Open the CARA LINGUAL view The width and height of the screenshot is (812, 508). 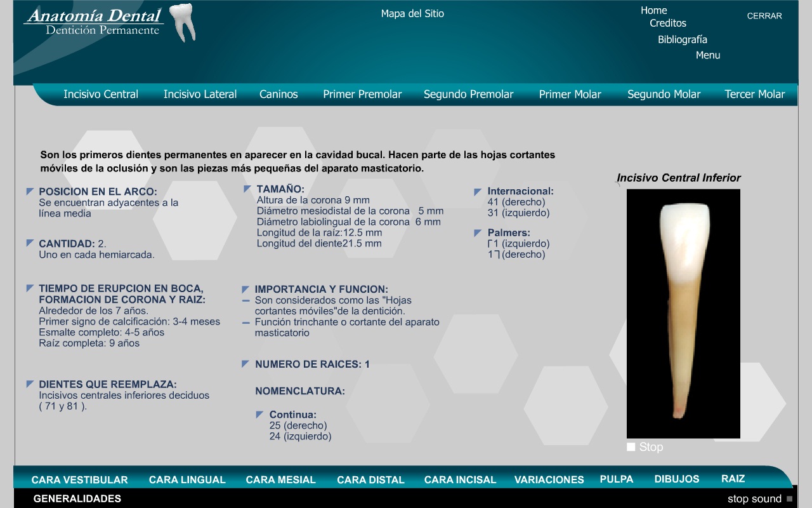187,479
